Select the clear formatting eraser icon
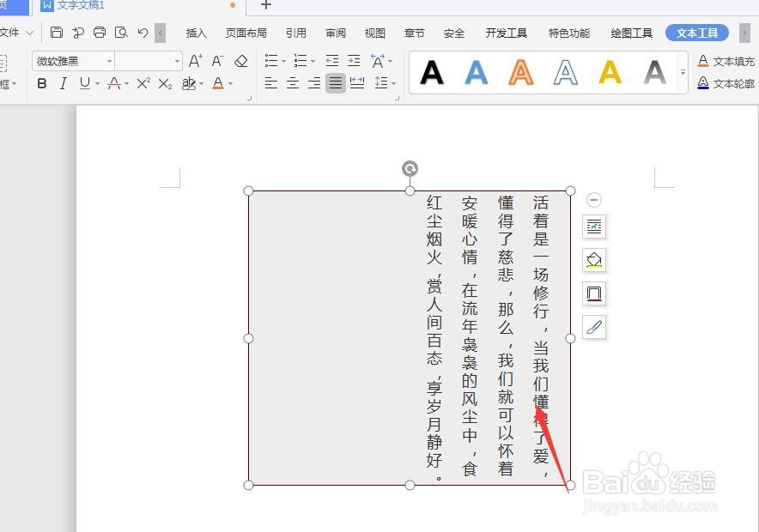 (241, 61)
